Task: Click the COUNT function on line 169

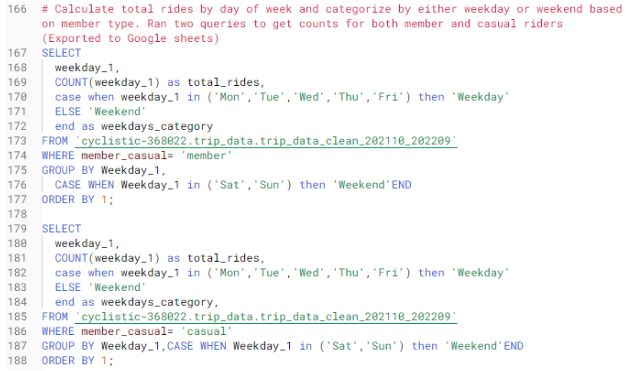Action: tap(71, 82)
